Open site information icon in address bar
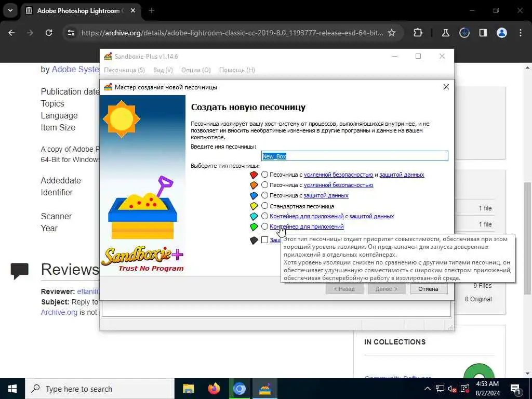 pos(71,33)
